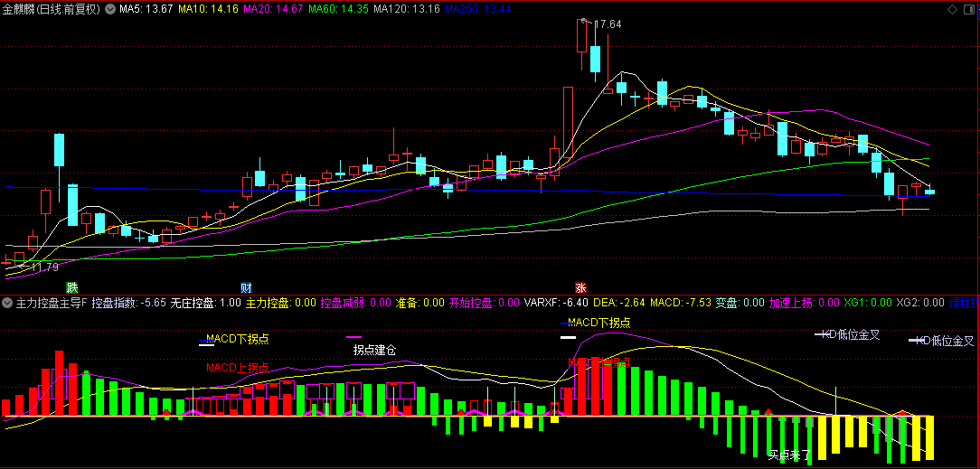Select the blue MA250: 13.44 label
The image size is (980, 469).
pos(478,9)
